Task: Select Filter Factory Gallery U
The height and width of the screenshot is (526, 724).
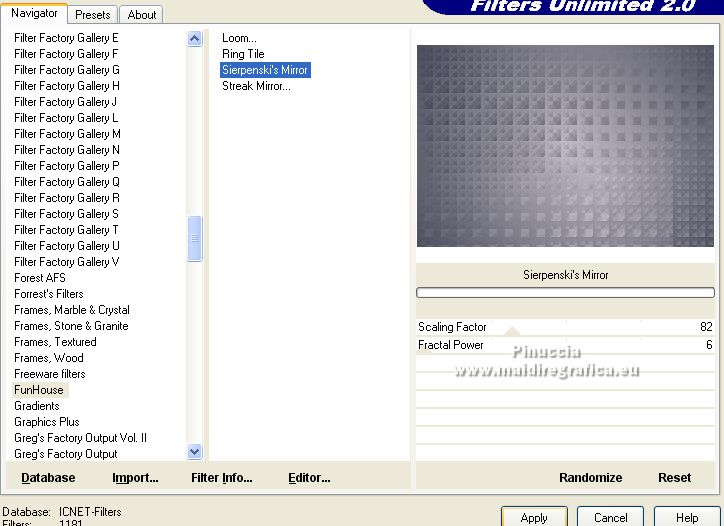Action: (67, 246)
